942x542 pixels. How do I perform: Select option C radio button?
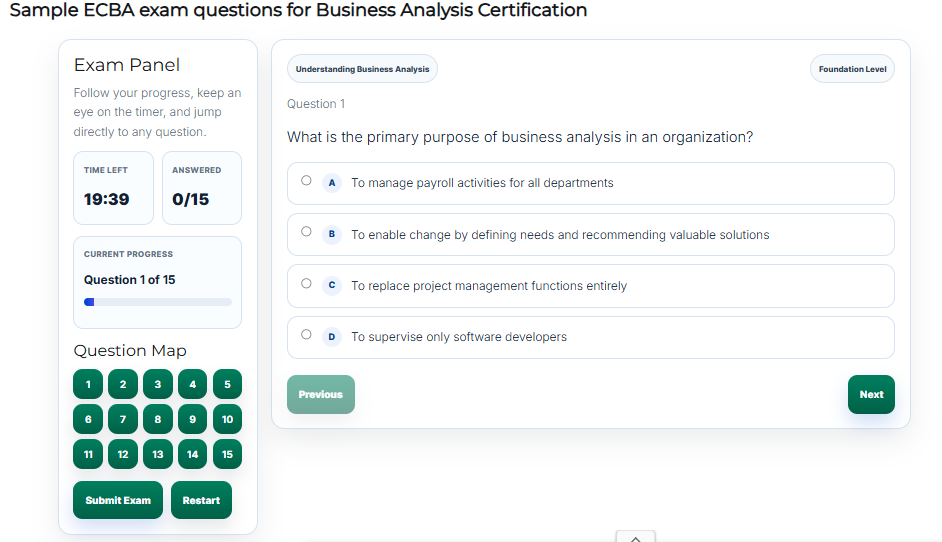point(306,283)
